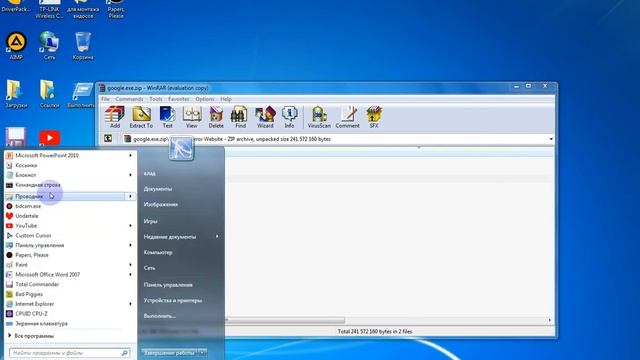
Task: Launch Undertale from Start menu
Action: coord(70,216)
